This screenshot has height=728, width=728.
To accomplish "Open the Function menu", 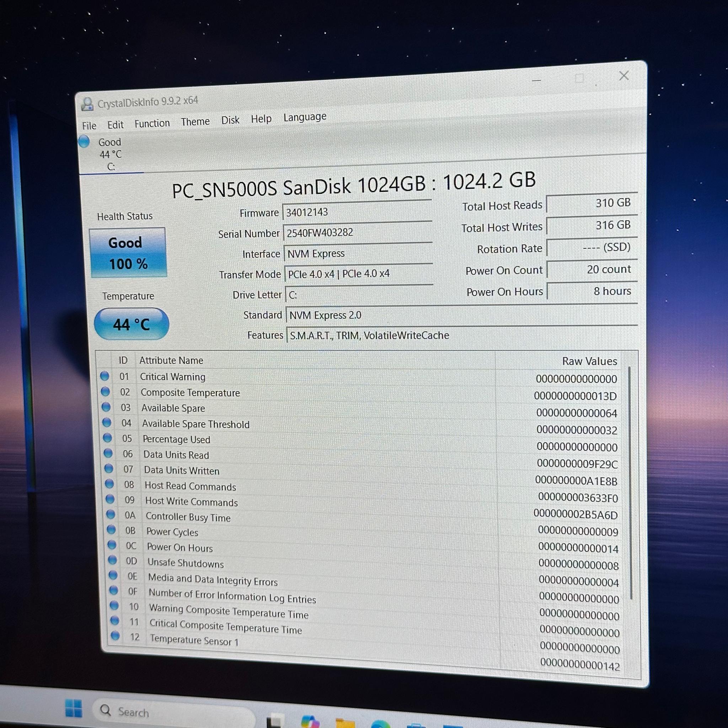I will (x=152, y=123).
